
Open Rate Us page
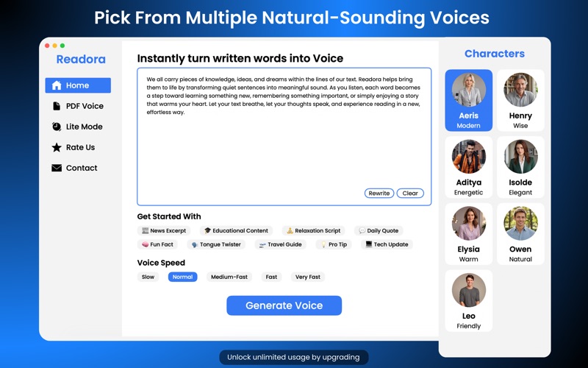pos(78,147)
